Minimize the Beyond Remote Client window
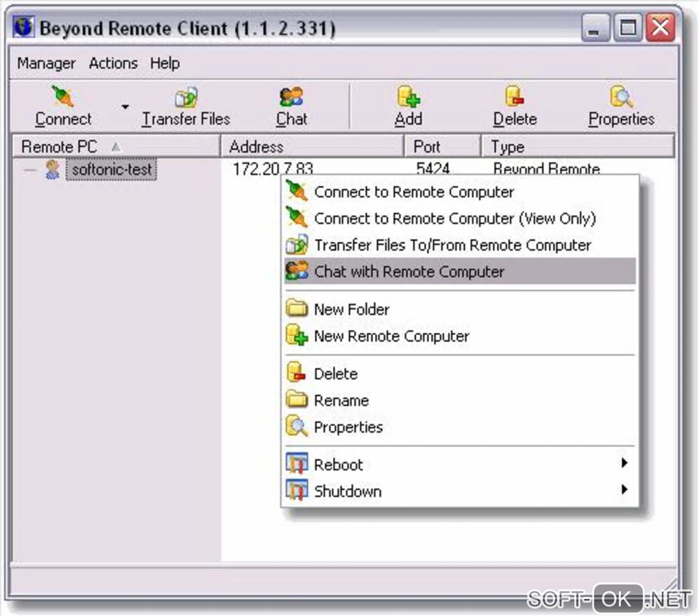Viewport: 699px width, 616px height. pyautogui.click(x=595, y=27)
